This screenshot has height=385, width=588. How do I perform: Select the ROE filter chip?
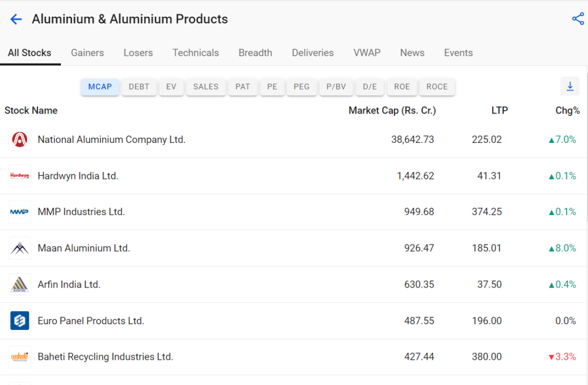pos(402,87)
